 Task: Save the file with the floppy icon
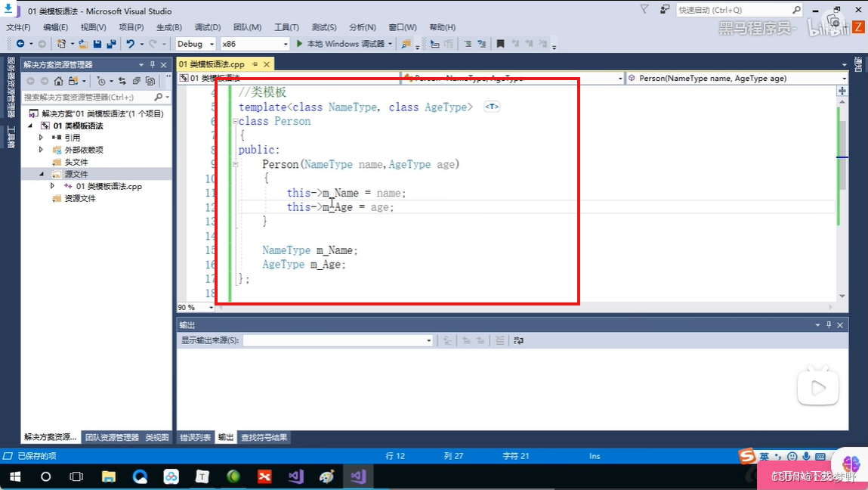pyautogui.click(x=97, y=44)
